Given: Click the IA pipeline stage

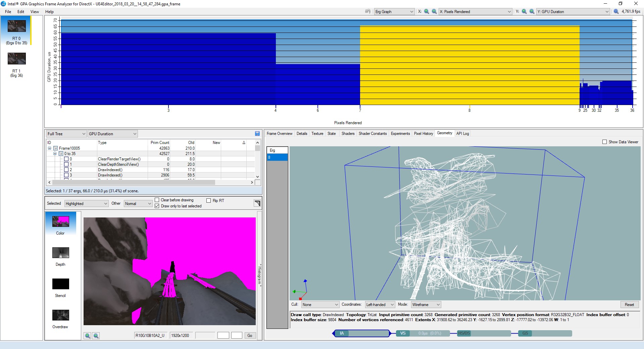Looking at the screenshot, I should click(362, 333).
